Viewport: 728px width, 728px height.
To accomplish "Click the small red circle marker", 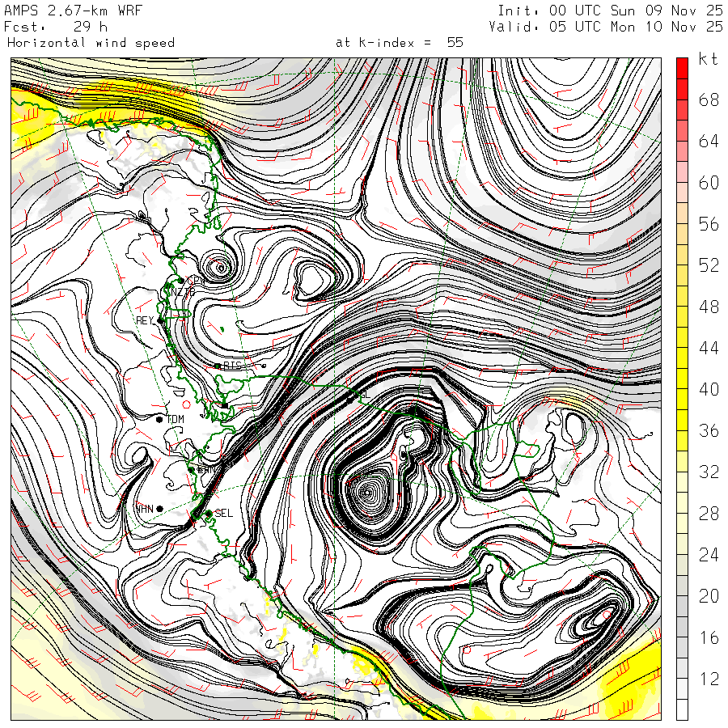I will [186, 404].
